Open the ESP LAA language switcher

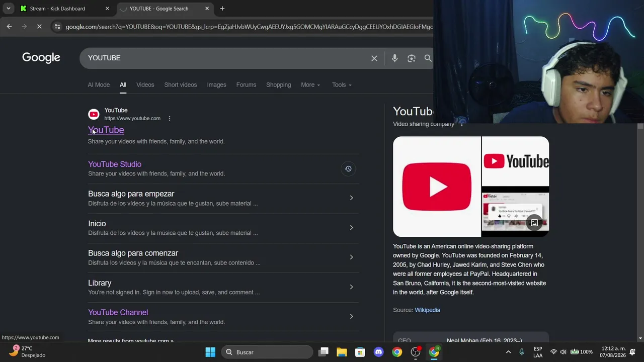point(538,352)
